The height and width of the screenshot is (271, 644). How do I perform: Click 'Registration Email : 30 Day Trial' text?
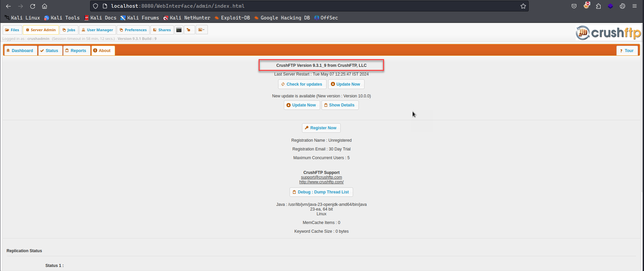point(321,149)
